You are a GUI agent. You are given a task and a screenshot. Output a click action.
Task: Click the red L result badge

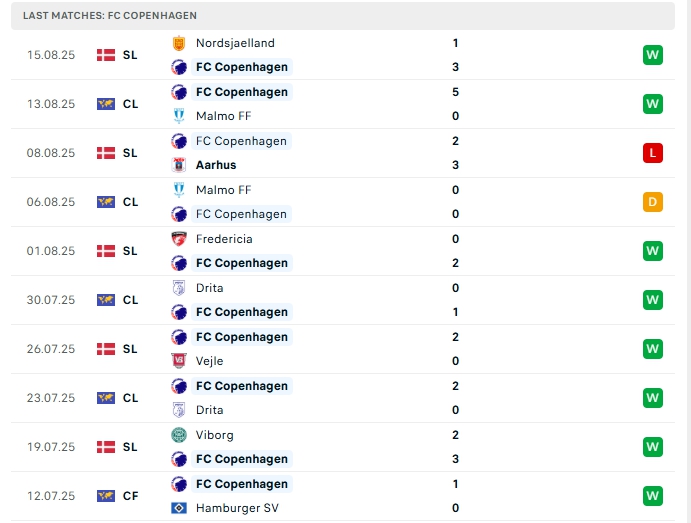coord(653,153)
